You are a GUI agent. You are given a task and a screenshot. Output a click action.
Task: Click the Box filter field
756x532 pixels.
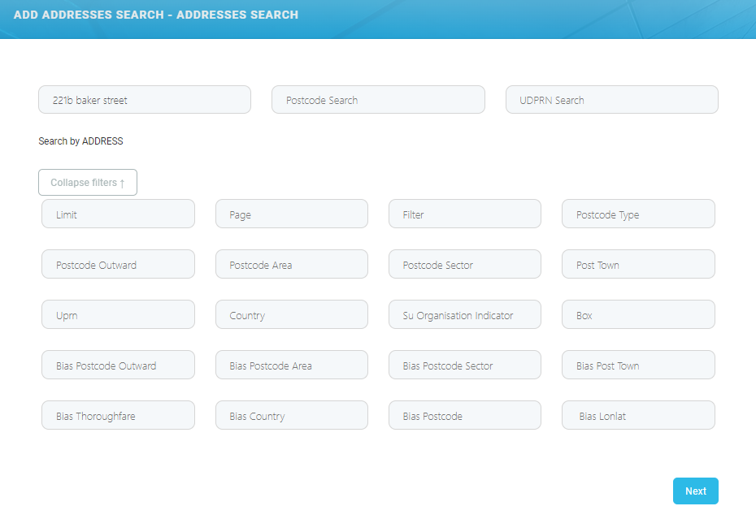coord(638,315)
